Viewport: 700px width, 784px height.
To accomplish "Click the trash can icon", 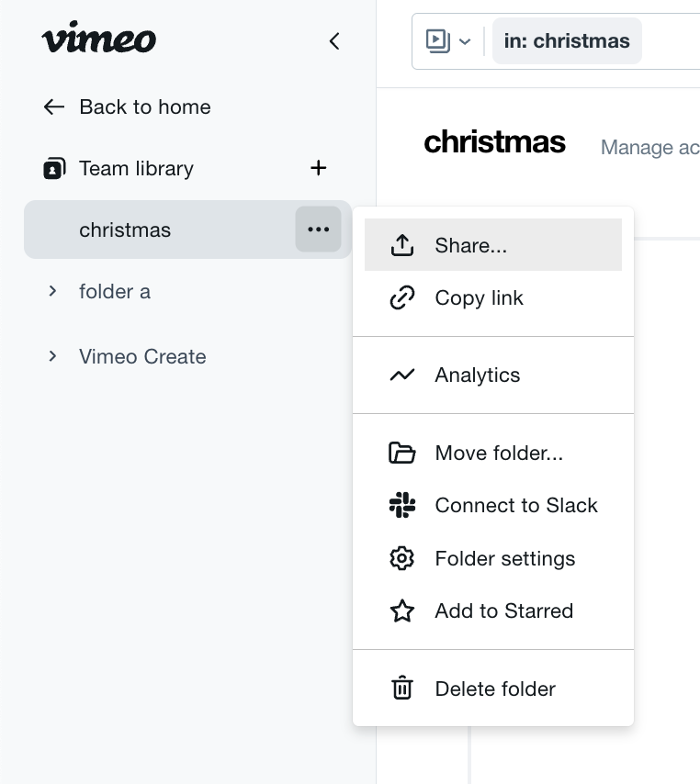I will 401,688.
